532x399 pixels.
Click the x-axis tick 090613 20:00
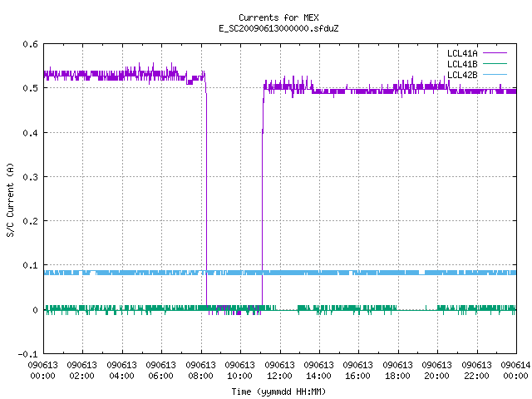[437, 371]
